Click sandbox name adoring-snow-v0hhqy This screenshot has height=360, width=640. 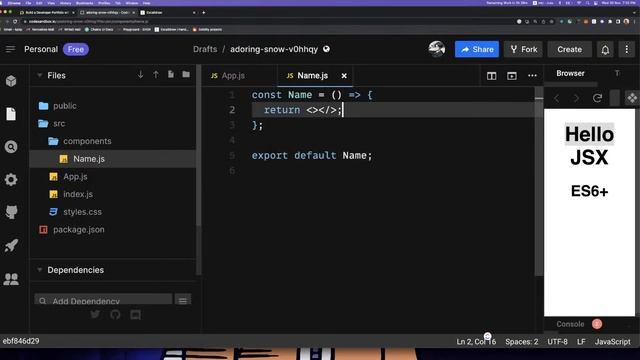pos(274,49)
